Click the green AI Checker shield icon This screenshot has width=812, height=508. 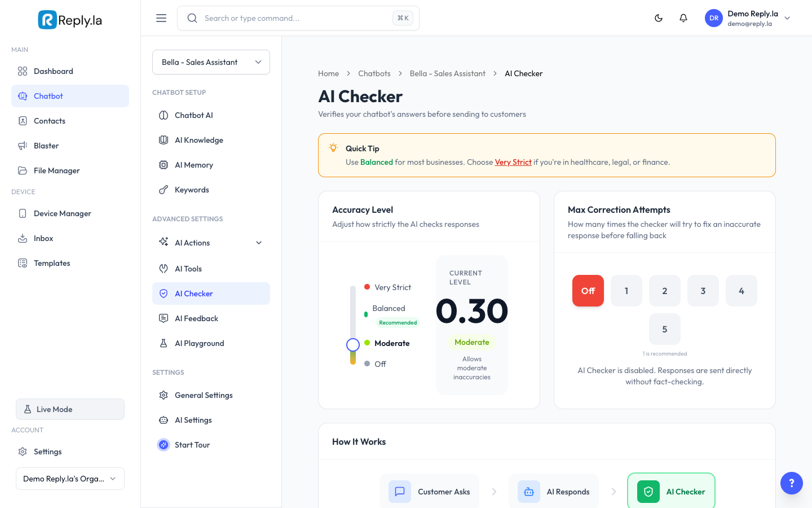pos(648,492)
